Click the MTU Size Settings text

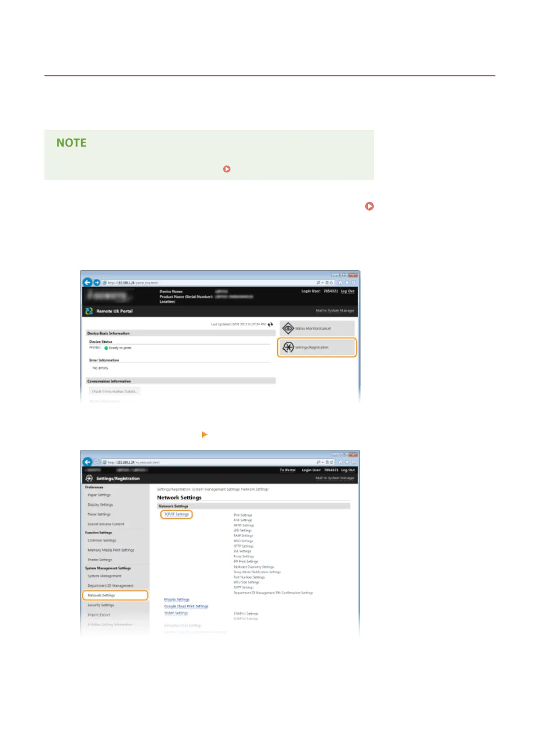[x=246, y=582]
